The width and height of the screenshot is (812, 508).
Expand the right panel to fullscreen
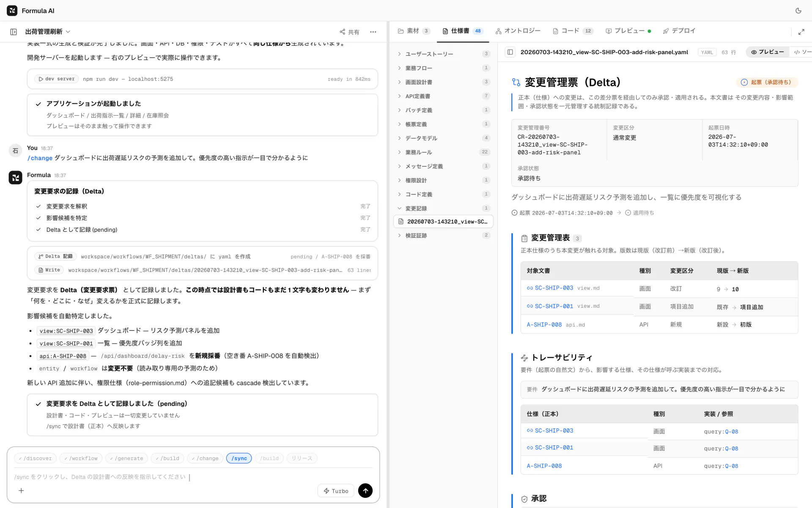tap(801, 32)
